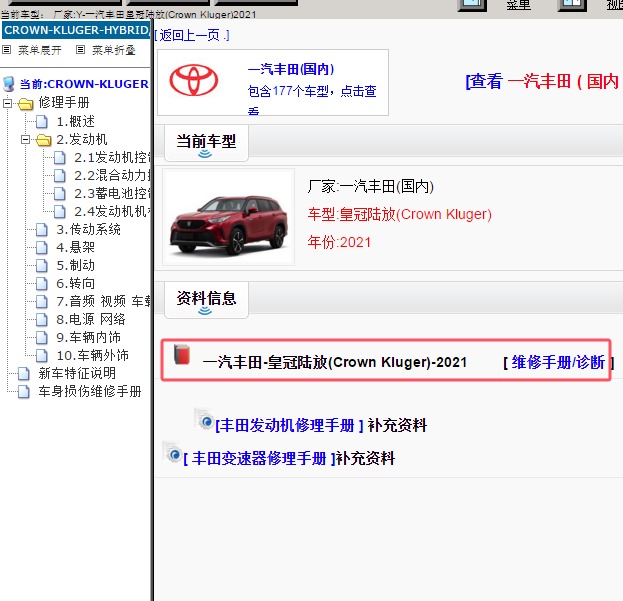Click the computer icon beside 当前:CROWN-KLUGER
This screenshot has width=623, height=601.
(9, 84)
